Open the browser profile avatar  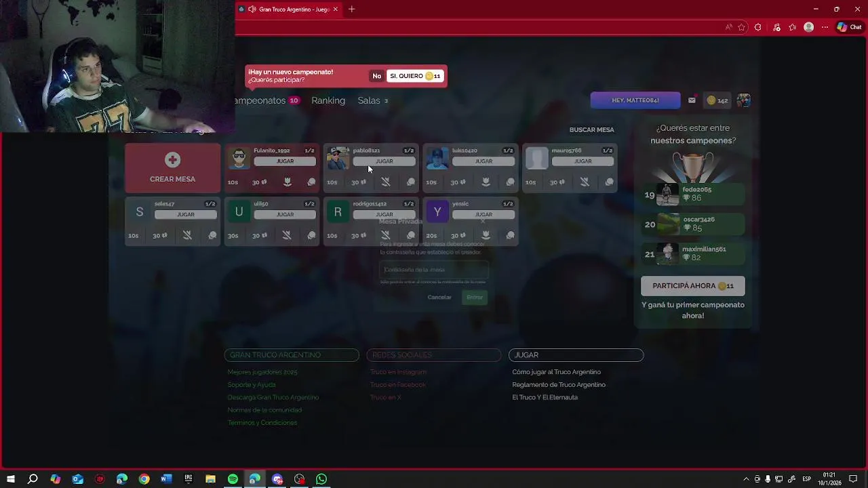click(x=808, y=27)
